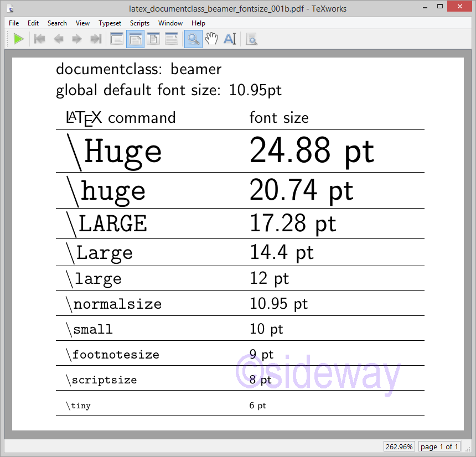Go to next page arrow
Screen dimensions: 476x457
[x=77, y=39]
